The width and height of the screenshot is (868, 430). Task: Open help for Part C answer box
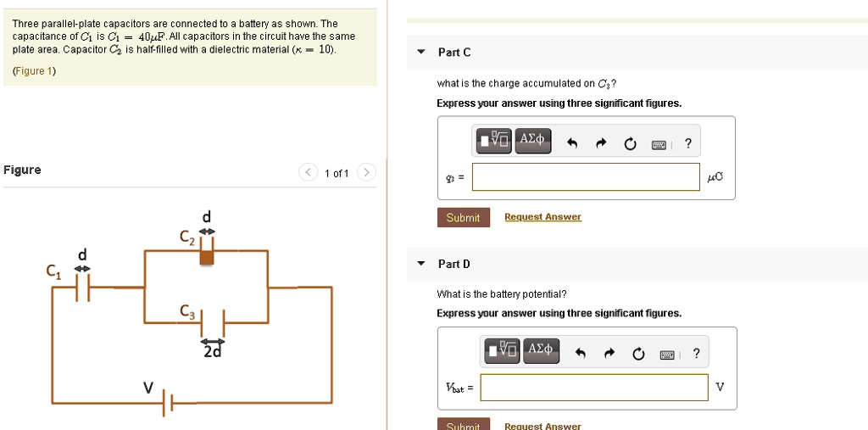[688, 143]
